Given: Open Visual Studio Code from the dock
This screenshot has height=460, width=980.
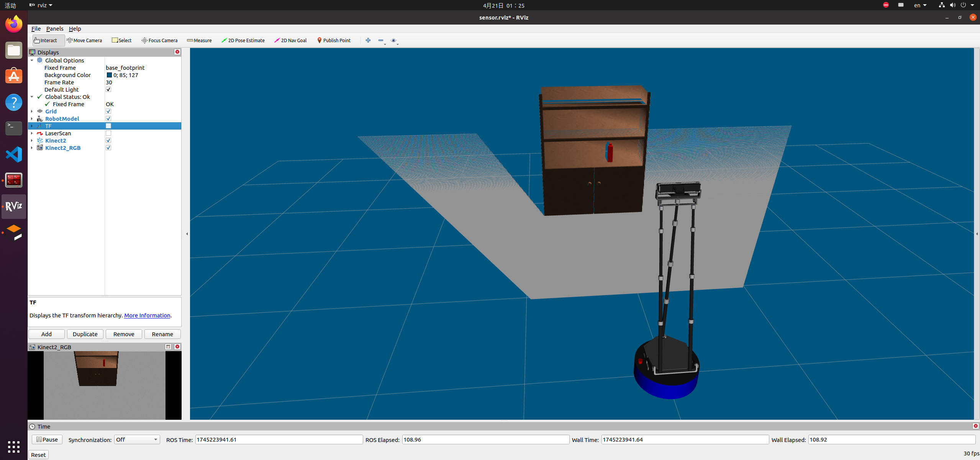Looking at the screenshot, I should [14, 154].
